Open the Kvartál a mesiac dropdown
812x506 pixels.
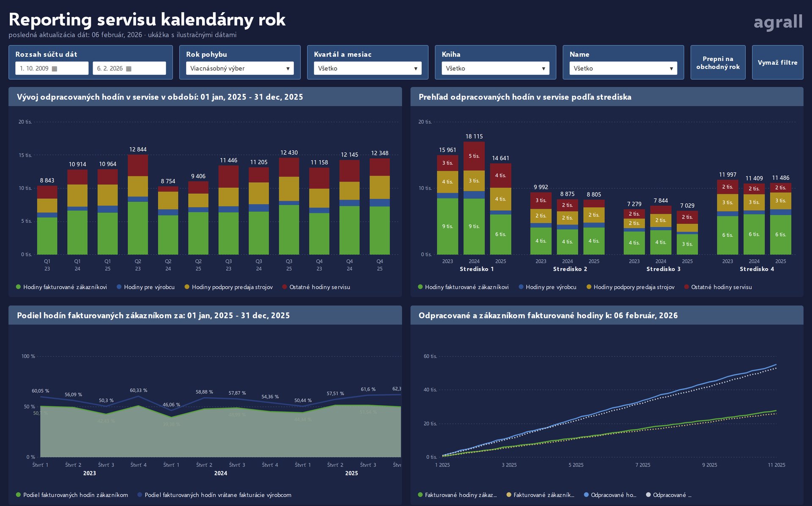368,68
